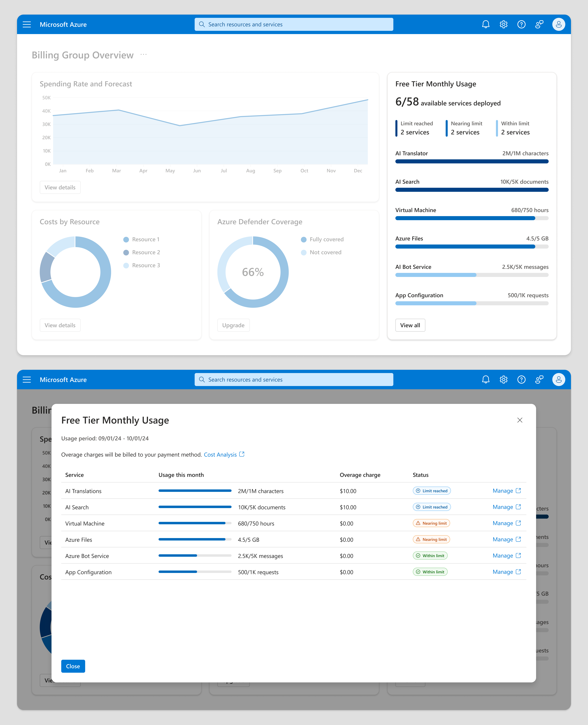Click 680/750 hours value in dialog table
This screenshot has height=725, width=588.
tap(256, 523)
